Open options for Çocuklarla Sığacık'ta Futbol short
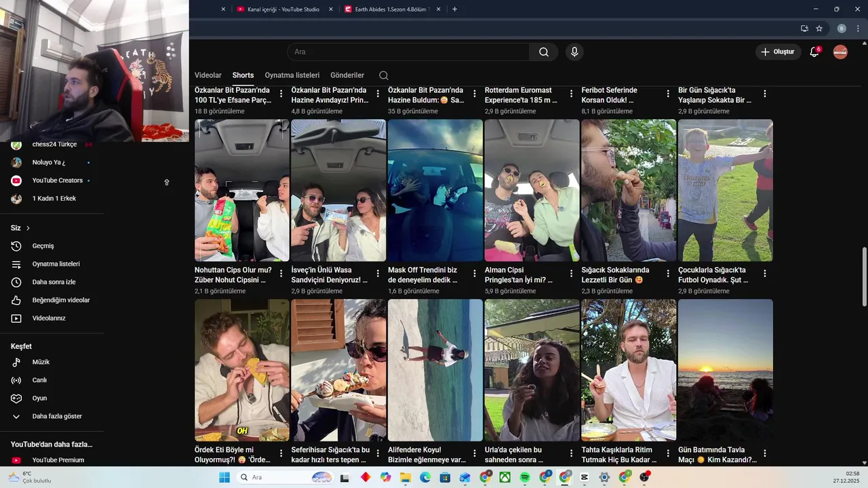The image size is (868, 488). click(765, 274)
